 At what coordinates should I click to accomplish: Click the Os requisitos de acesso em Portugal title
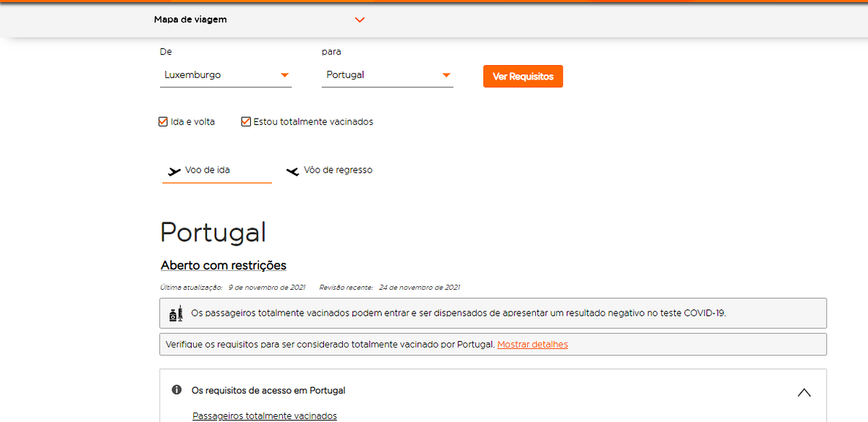[268, 390]
